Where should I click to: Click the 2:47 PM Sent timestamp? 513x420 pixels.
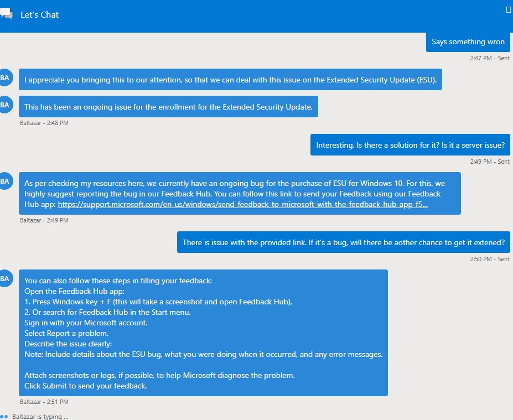[x=489, y=58]
